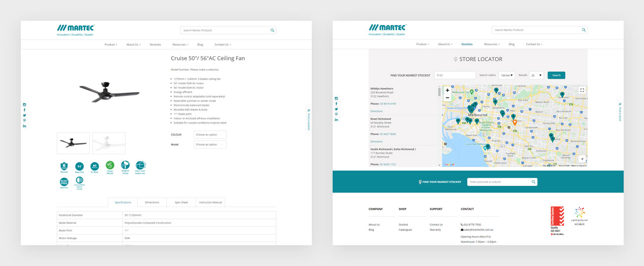Open Facebook icon on the store locator page
Image resolution: width=644 pixels, height=266 pixels.
336,104
